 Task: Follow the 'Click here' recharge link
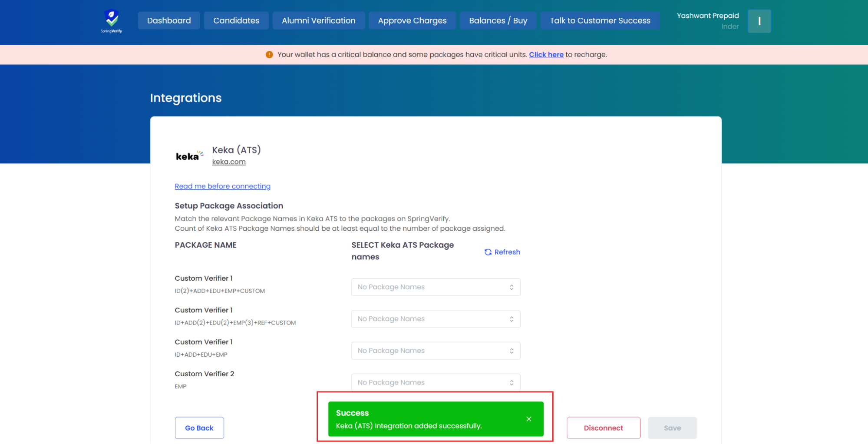[546, 55]
